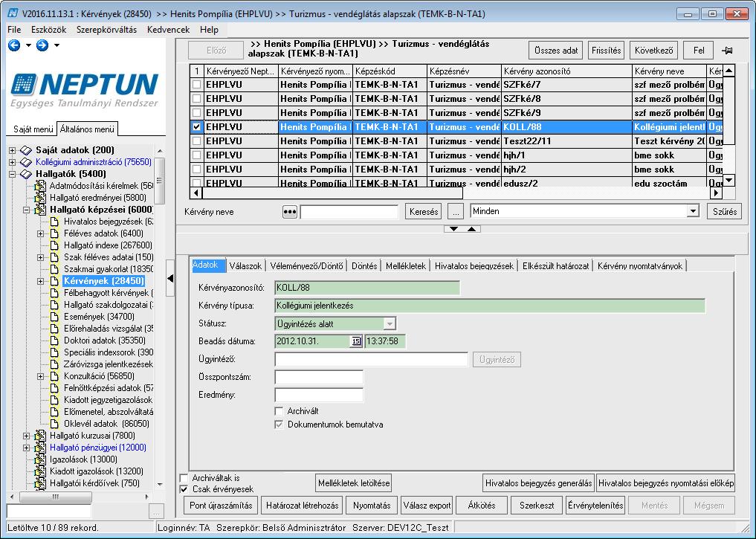
Task: Uncheck the KOLL/88 row checkbox
Action: pyautogui.click(x=197, y=127)
